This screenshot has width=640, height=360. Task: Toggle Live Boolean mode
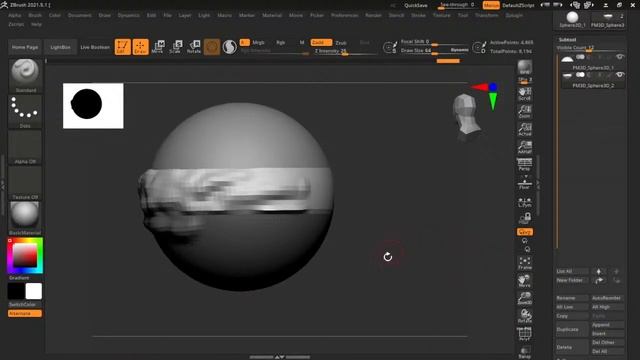tap(95, 47)
